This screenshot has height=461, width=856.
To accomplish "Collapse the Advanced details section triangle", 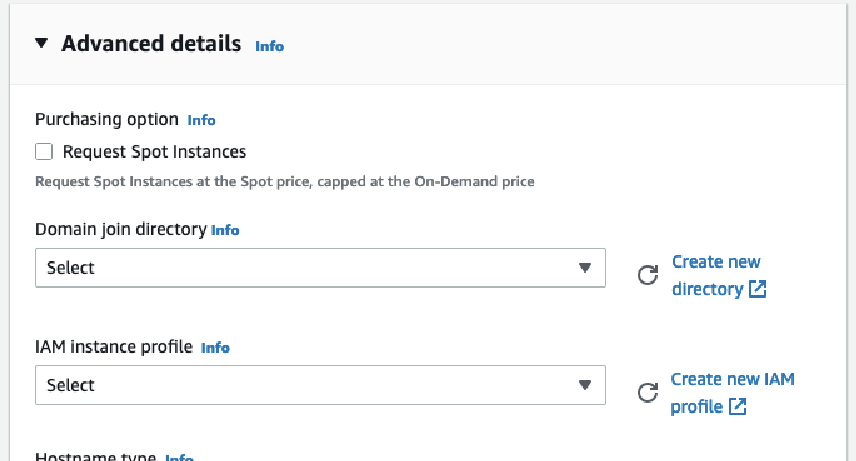I will pos(41,43).
